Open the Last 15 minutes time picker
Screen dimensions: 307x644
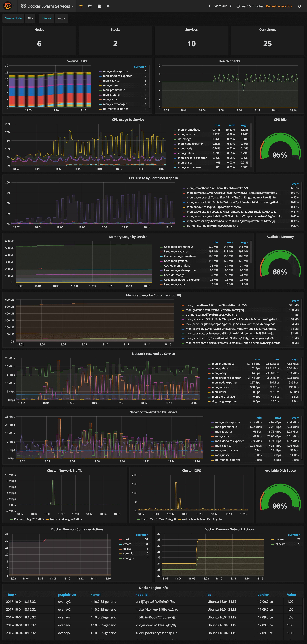(x=250, y=6)
